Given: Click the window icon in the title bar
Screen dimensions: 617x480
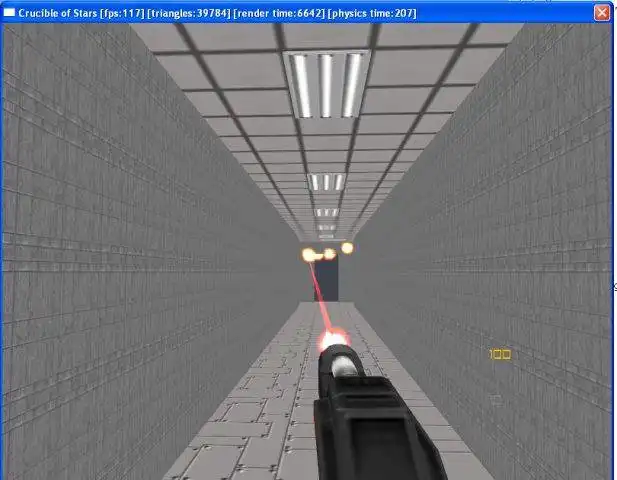Looking at the screenshot, I should (9, 13).
